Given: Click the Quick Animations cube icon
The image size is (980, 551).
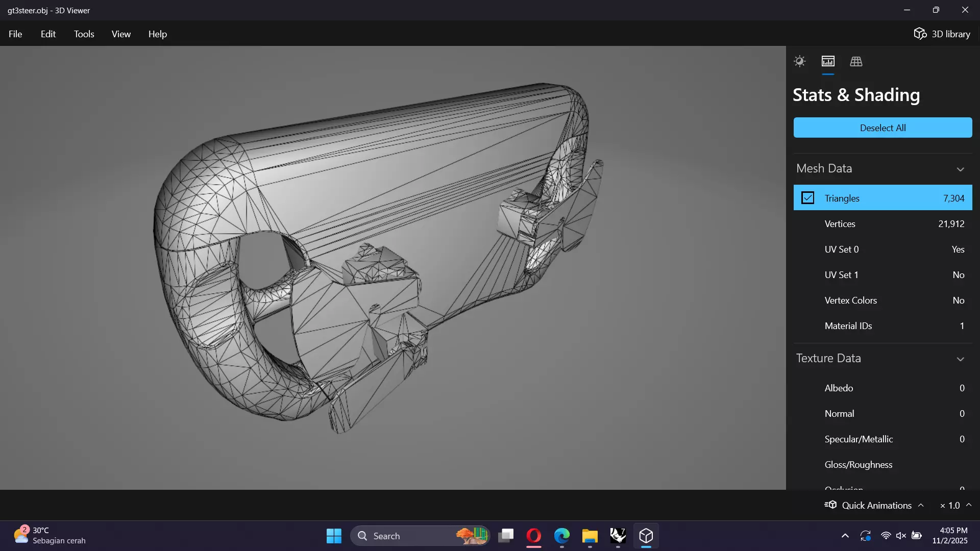Looking at the screenshot, I should point(831,505).
